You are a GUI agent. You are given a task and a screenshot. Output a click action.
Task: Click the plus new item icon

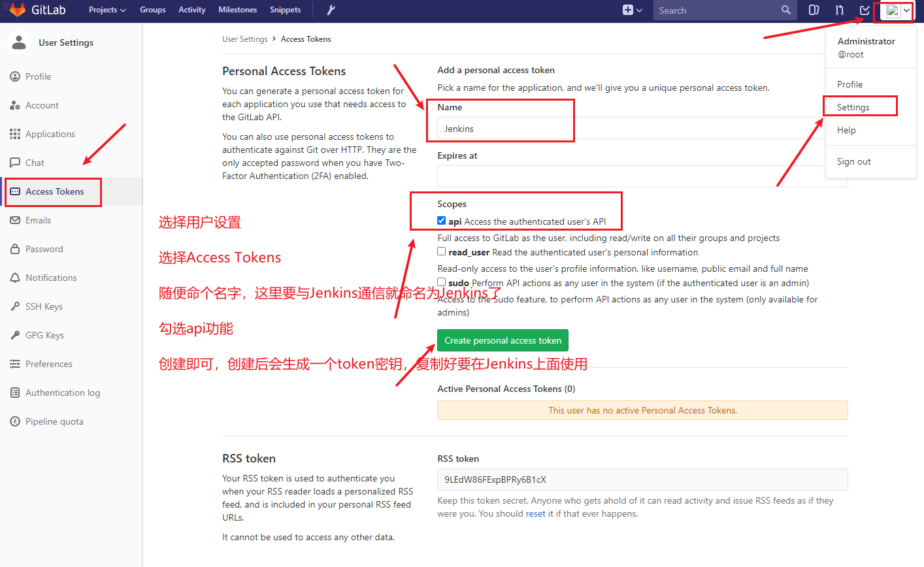click(627, 10)
